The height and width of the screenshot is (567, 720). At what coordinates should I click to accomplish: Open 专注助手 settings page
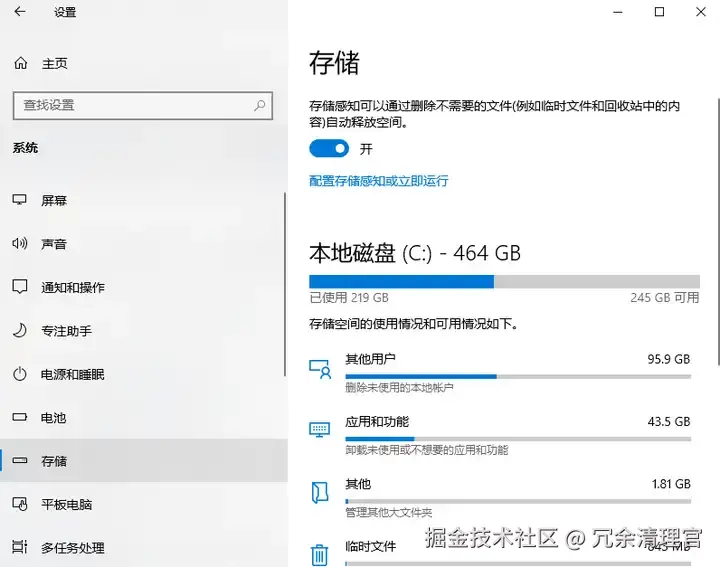(x=142, y=331)
